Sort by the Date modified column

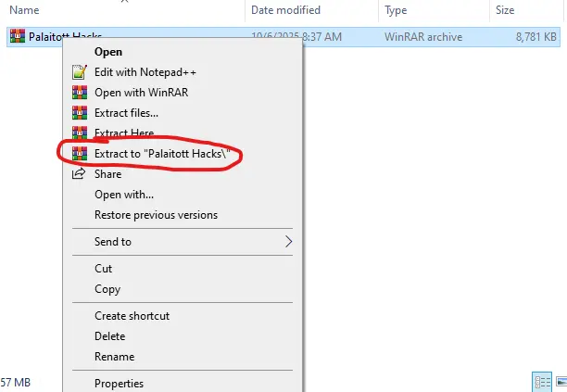(x=285, y=10)
